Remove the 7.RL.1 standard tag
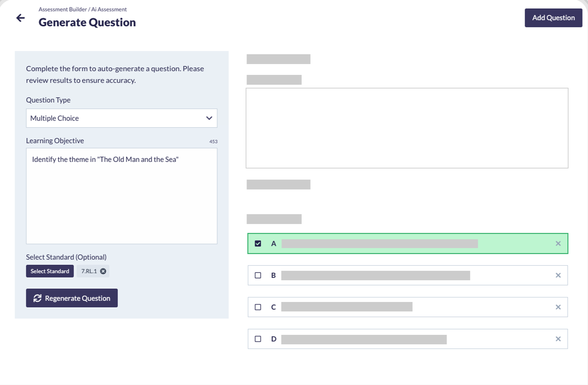Screen dimensions: 588x385 click(x=103, y=271)
